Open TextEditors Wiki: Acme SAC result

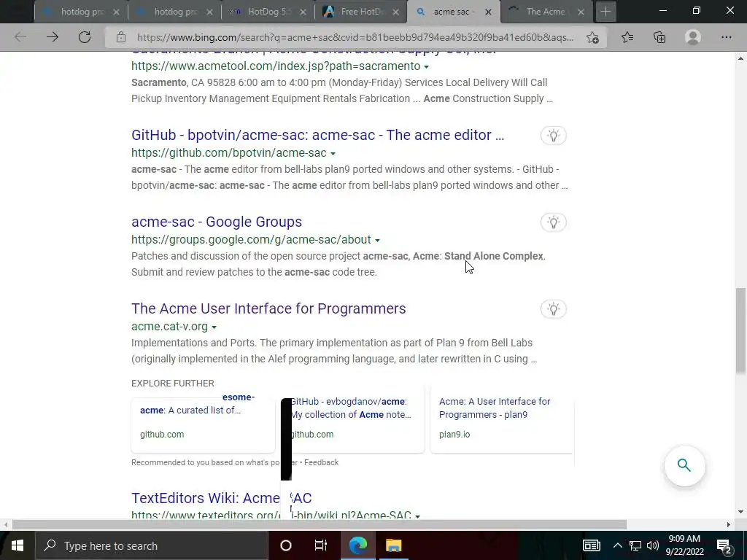pyautogui.click(x=222, y=498)
